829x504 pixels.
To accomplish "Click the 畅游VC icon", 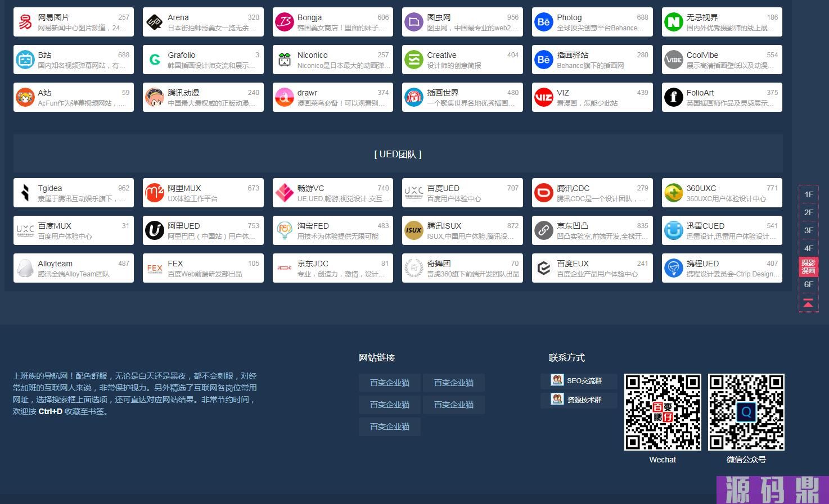I will pyautogui.click(x=285, y=193).
